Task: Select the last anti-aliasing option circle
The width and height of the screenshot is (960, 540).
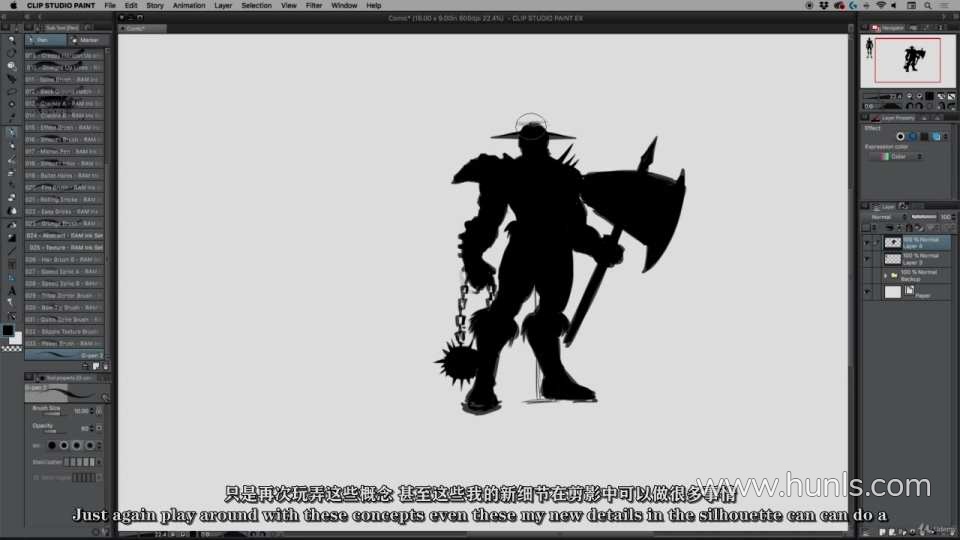Action: tap(89, 445)
